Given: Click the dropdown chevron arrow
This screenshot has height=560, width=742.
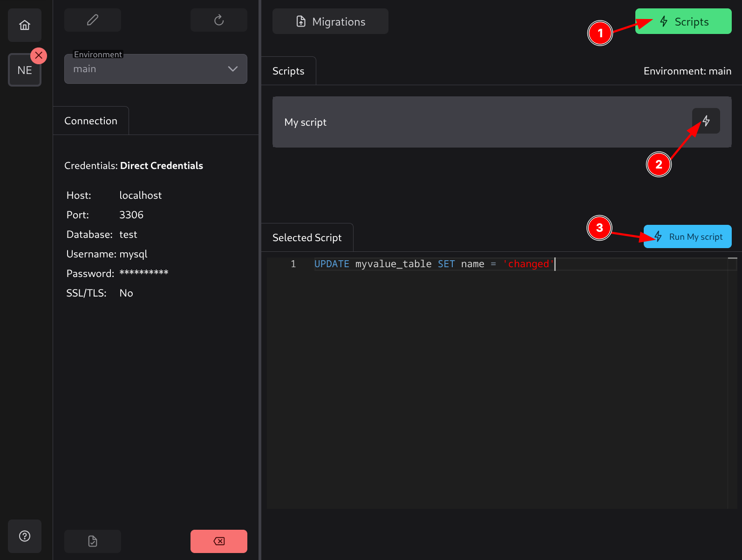Looking at the screenshot, I should (233, 69).
